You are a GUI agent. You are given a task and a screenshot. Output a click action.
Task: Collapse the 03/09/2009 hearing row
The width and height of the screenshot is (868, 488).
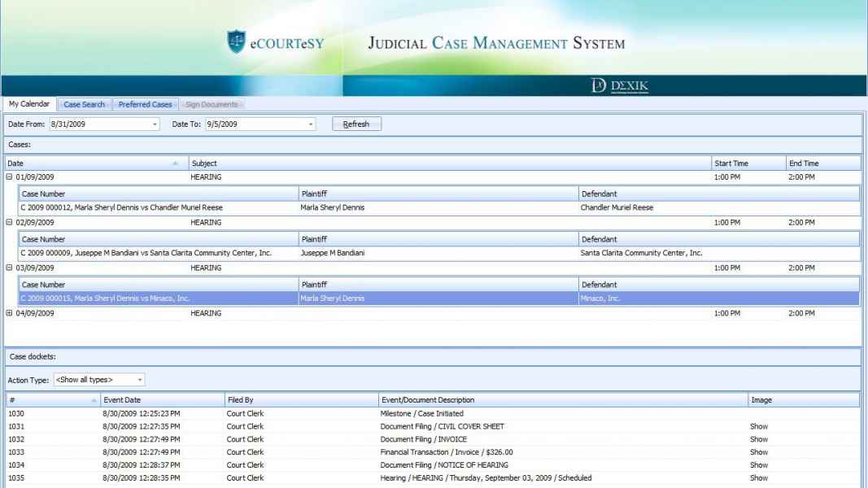(9, 268)
